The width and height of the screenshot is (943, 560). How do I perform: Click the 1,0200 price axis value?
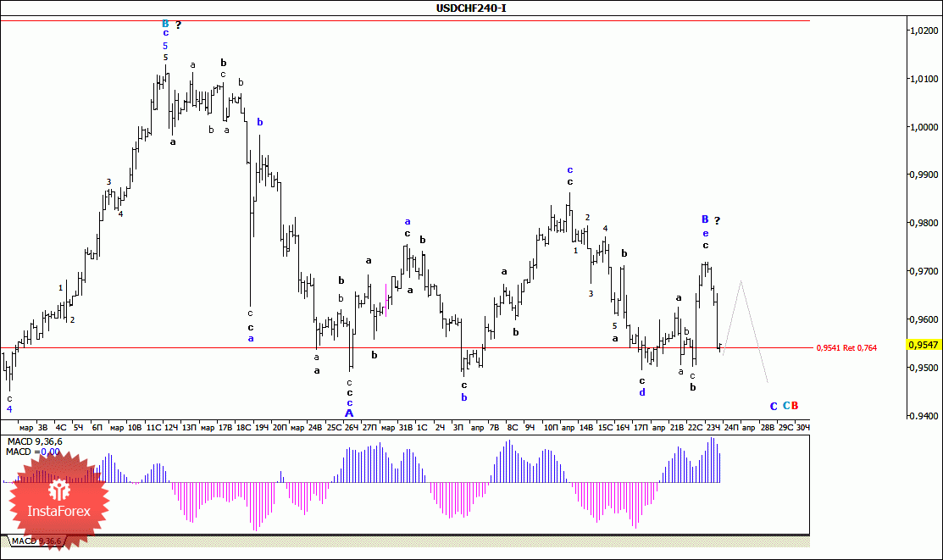924,30
